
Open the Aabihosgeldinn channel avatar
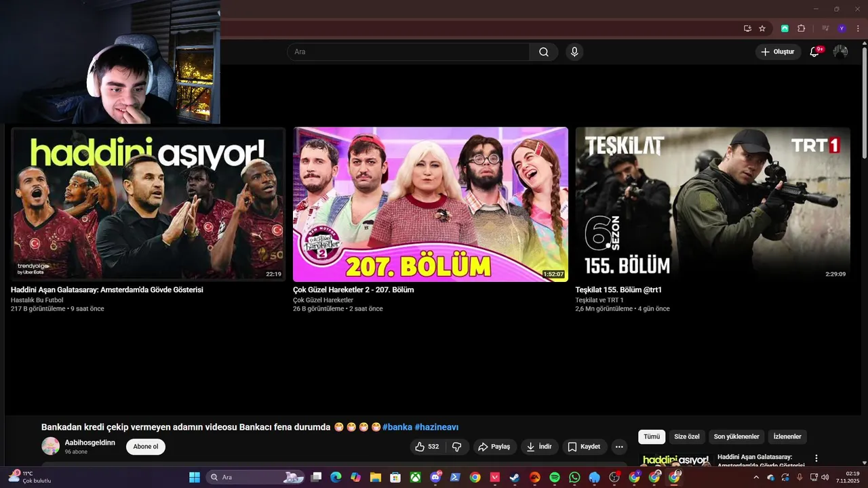pos(51,446)
